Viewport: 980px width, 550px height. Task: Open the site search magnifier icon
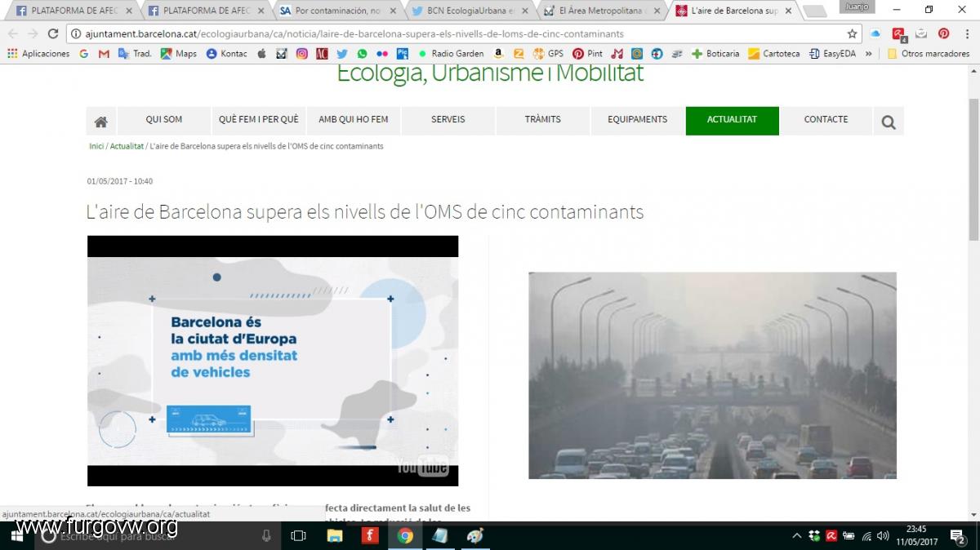(889, 122)
